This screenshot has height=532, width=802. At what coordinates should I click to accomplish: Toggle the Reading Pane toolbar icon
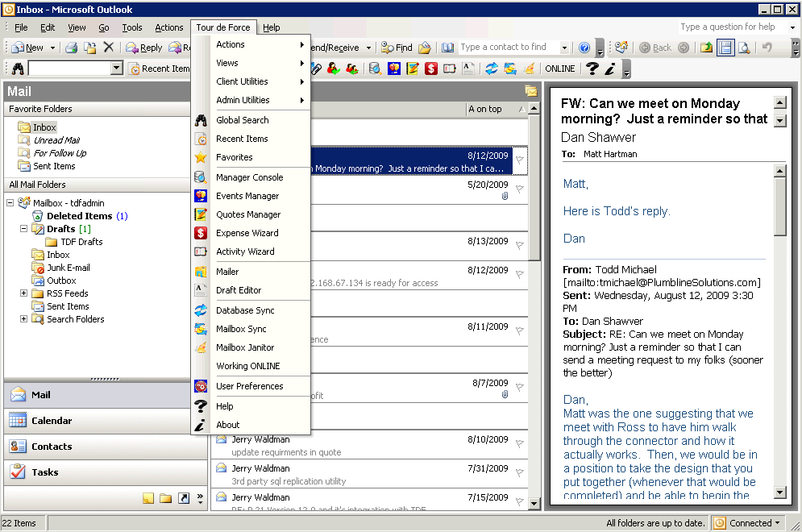(725, 48)
